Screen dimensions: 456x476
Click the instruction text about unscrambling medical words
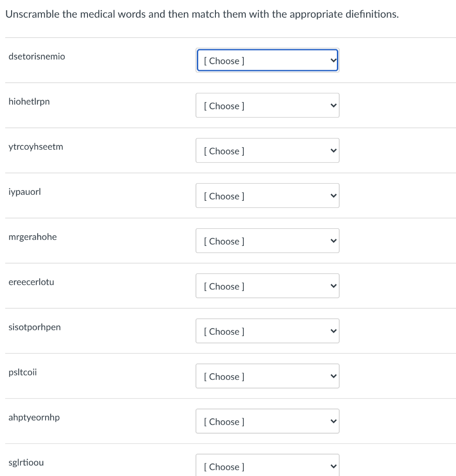point(202,14)
